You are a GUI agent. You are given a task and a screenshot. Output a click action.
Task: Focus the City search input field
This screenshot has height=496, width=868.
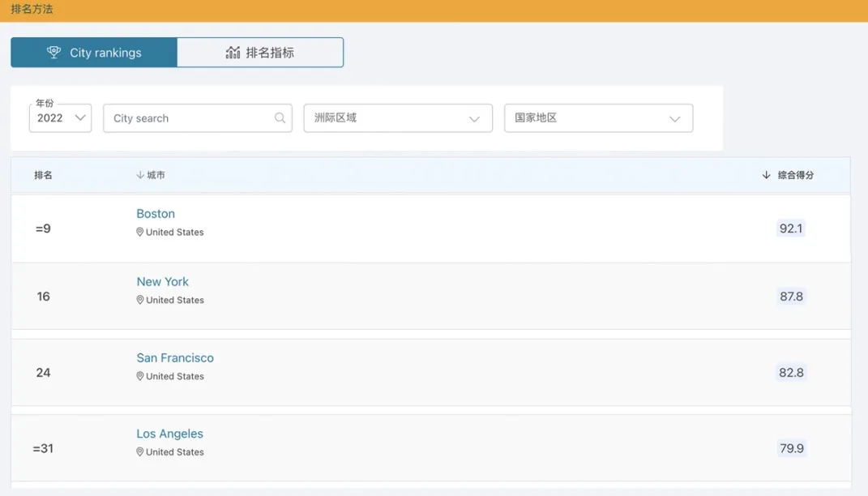point(190,118)
